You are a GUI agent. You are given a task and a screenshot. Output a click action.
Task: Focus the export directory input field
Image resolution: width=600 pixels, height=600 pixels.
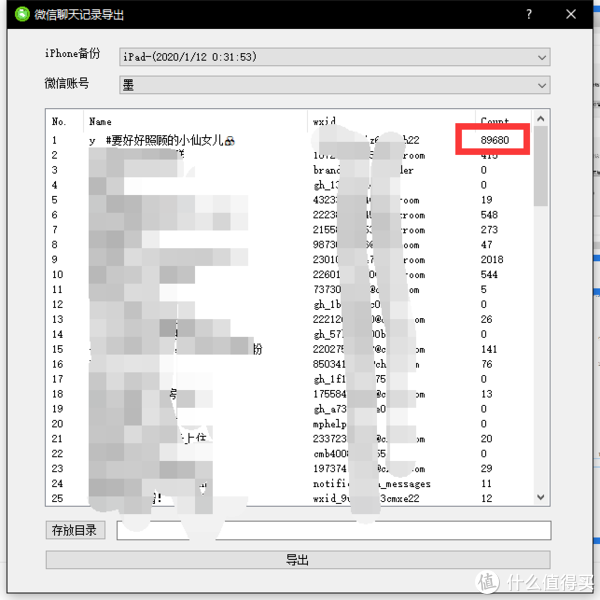tap(334, 530)
